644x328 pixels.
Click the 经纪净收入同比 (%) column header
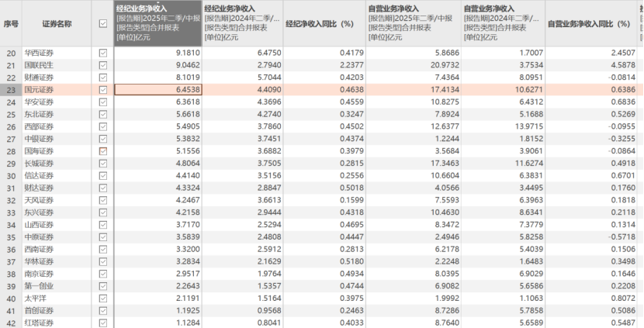(323, 24)
